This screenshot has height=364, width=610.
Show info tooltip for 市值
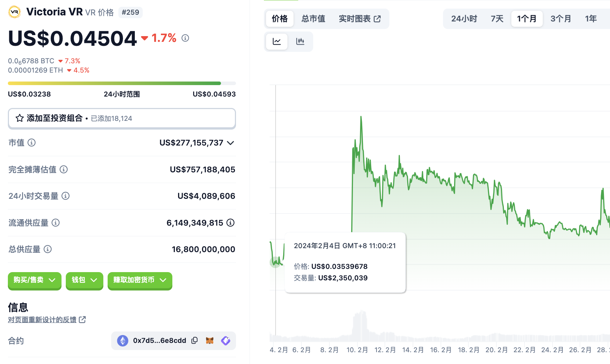coord(31,143)
